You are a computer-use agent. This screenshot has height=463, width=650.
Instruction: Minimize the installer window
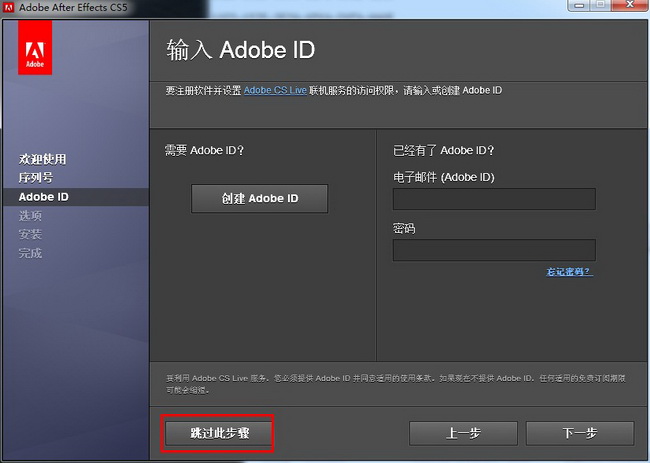(579, 5)
